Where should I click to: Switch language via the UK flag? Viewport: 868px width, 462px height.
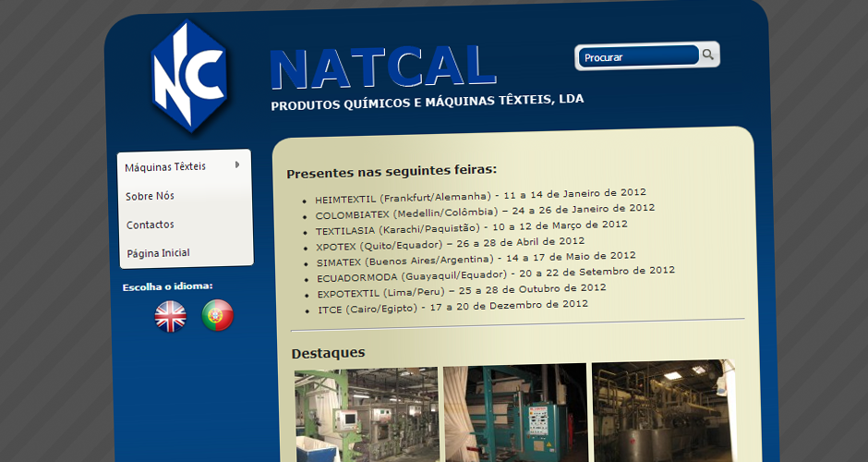(x=171, y=316)
